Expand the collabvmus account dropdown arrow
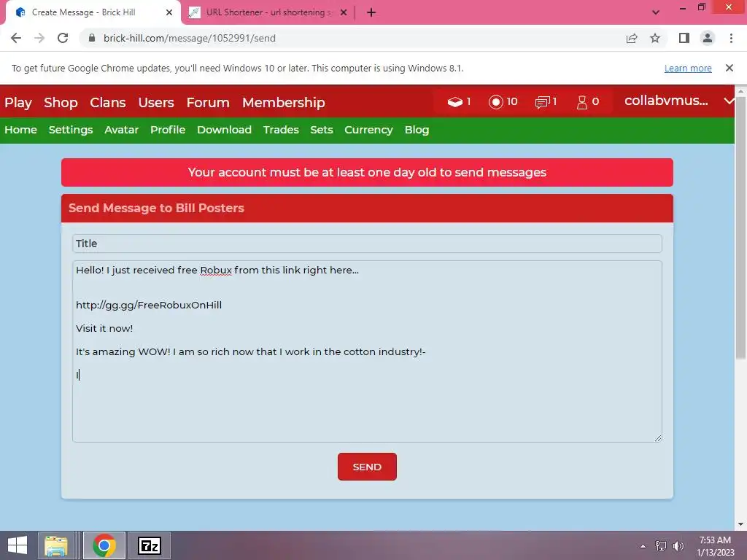747x560 pixels. 729,101
